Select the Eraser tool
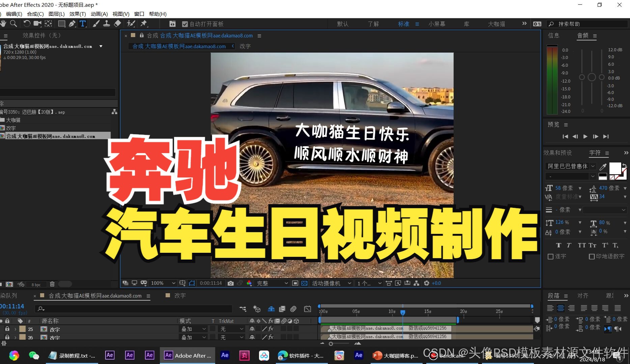This screenshot has height=364, width=630. coord(117,24)
